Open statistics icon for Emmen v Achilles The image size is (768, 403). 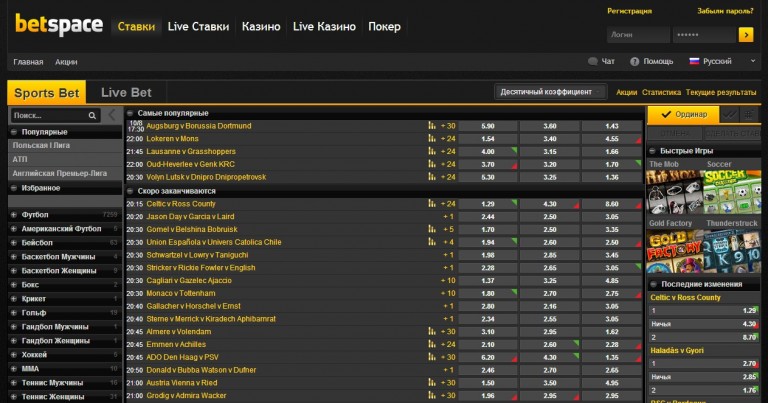coord(432,344)
